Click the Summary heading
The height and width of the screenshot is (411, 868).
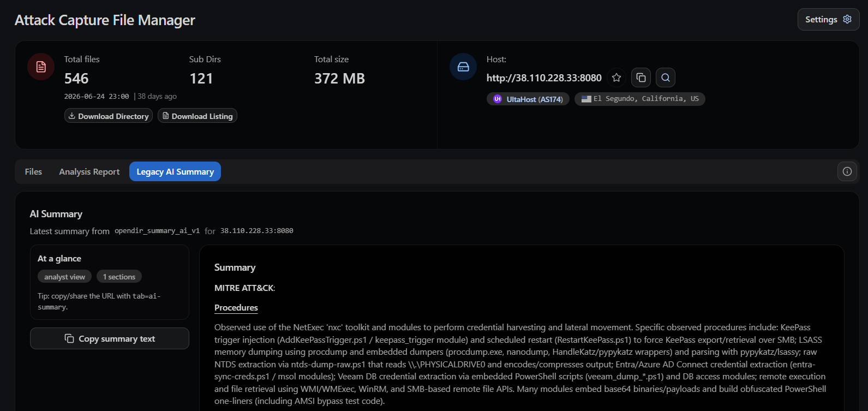235,267
